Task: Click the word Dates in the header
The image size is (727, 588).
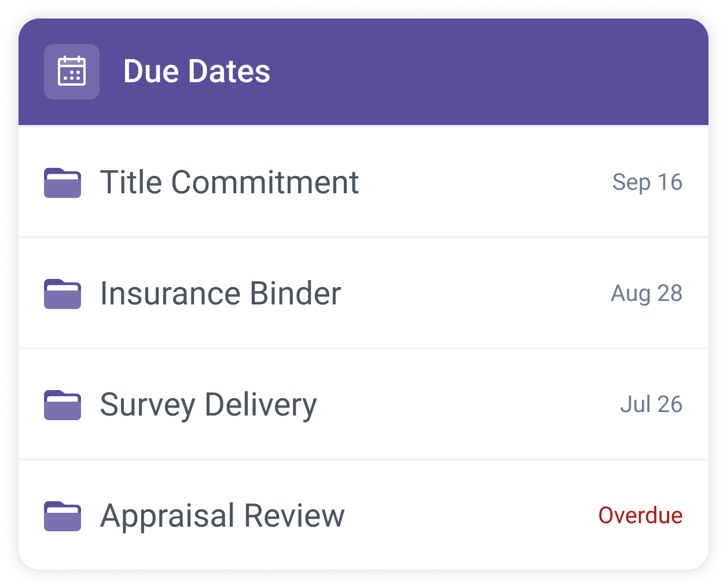Action: point(229,71)
